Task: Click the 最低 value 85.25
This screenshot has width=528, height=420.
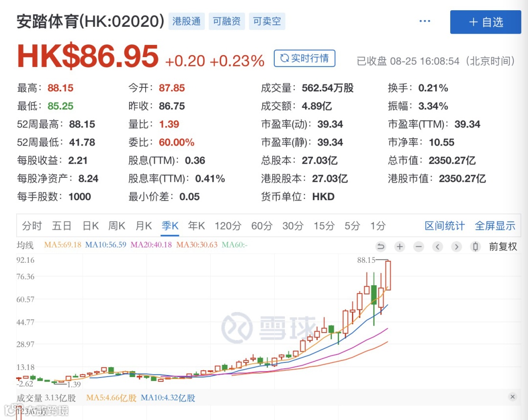Action: [60, 106]
